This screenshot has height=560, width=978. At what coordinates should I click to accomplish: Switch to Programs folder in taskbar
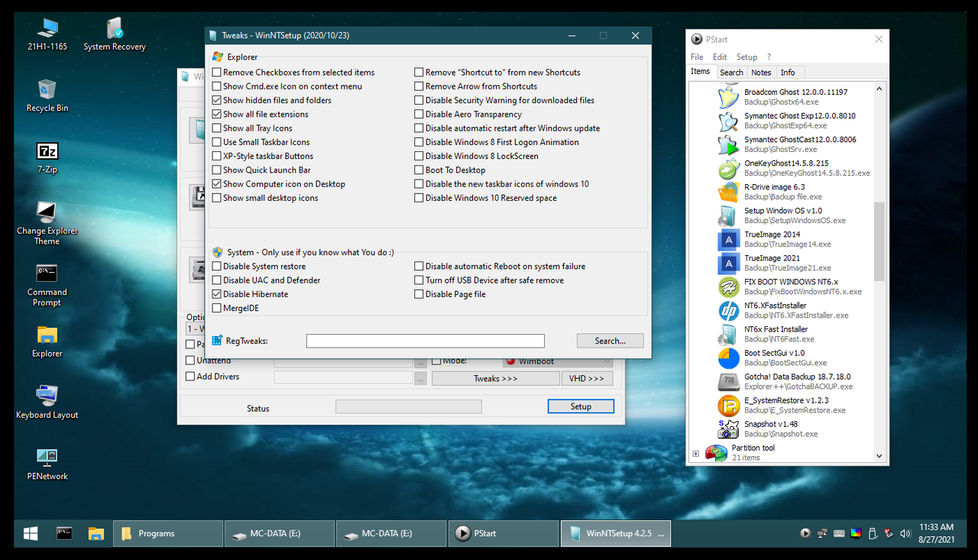point(168,533)
